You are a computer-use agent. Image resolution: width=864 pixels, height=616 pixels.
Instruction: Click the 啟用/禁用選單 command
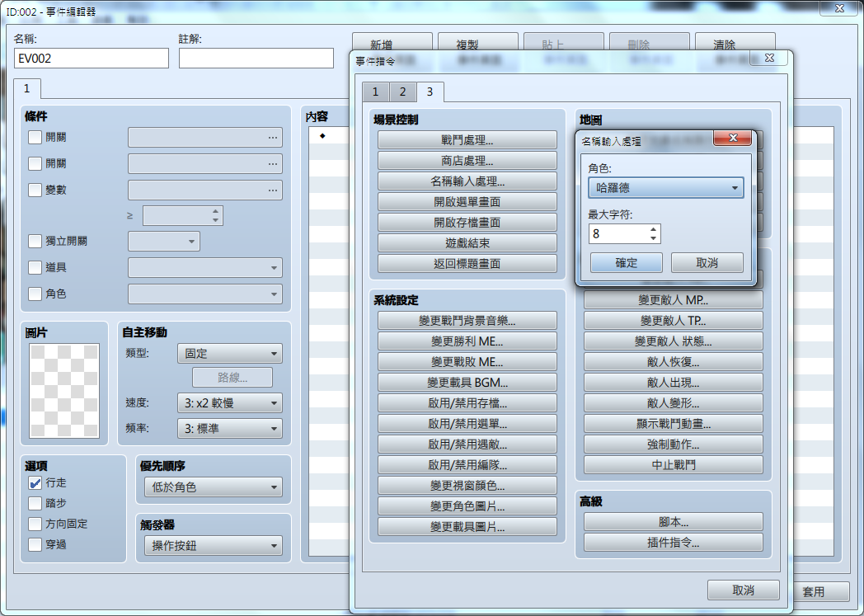point(467,424)
